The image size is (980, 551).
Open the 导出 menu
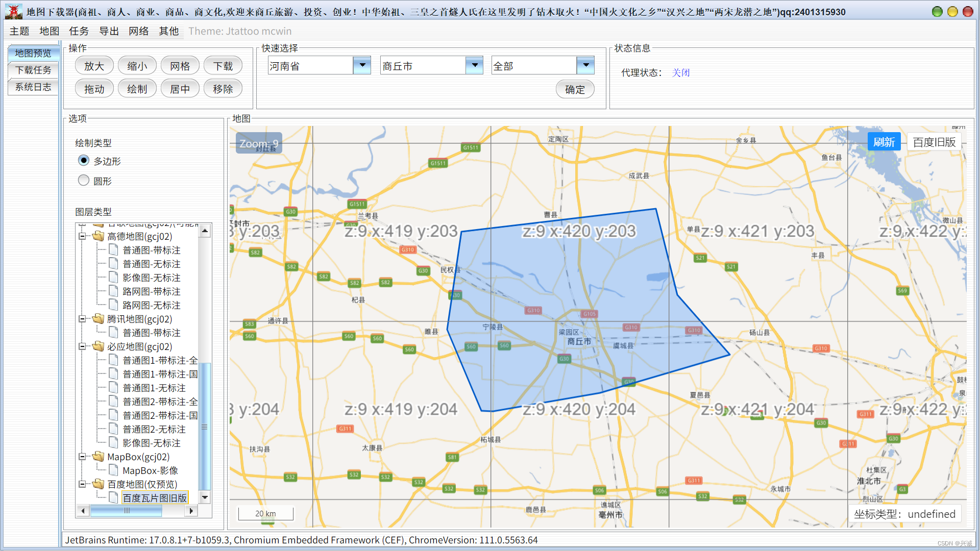point(109,31)
